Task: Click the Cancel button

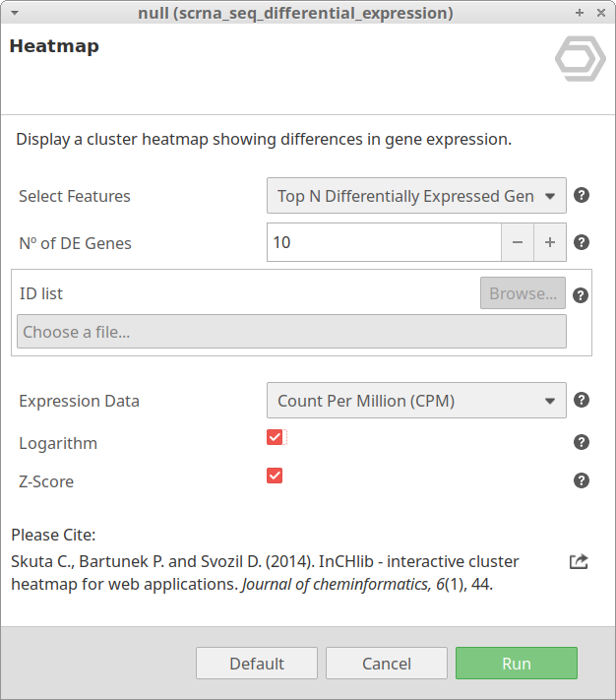Action: pos(387,664)
